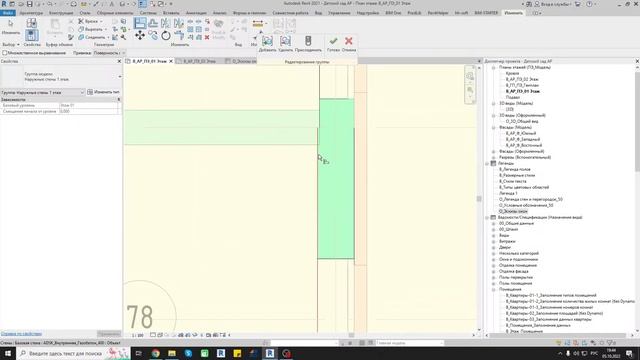Open the Architecture ribbon tab

coord(31,13)
